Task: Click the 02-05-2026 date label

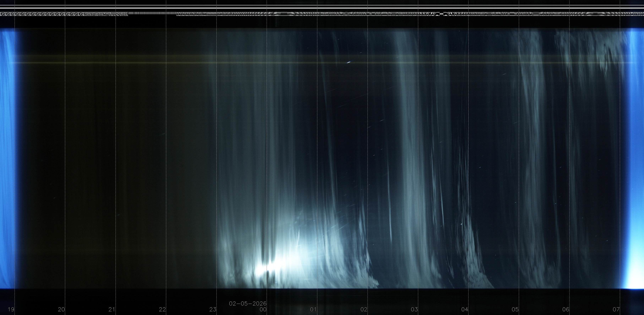Action: click(248, 304)
